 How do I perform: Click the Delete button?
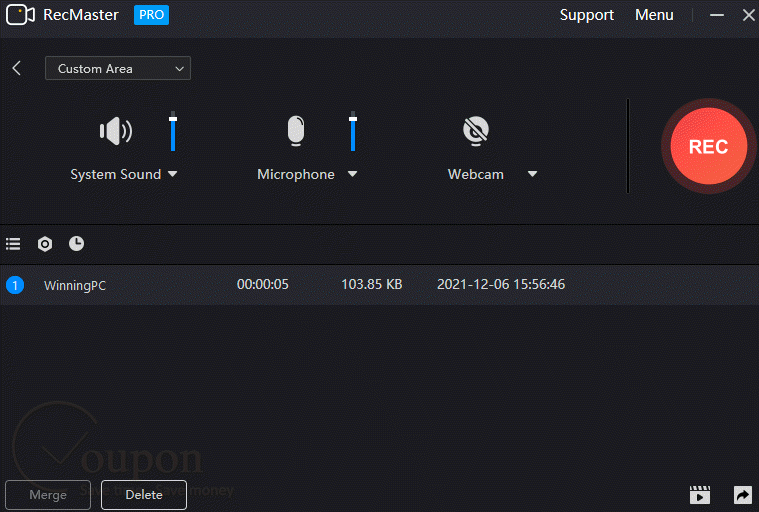click(x=144, y=495)
